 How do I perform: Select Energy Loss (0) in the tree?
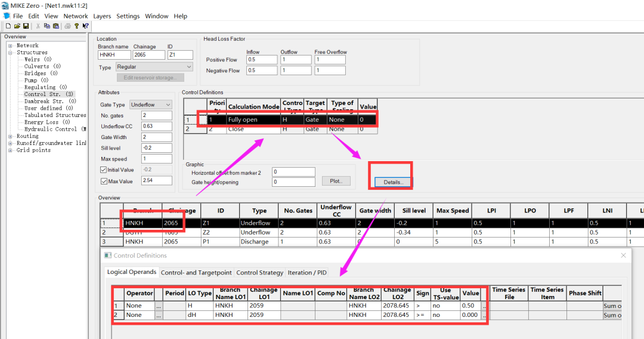[47, 122]
